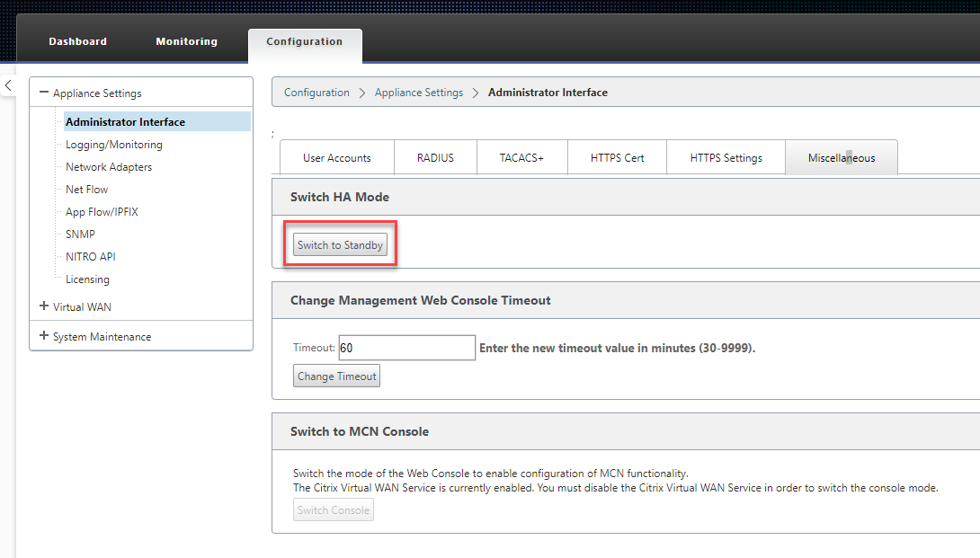
Task: Open Net Flow settings
Action: [x=87, y=190]
